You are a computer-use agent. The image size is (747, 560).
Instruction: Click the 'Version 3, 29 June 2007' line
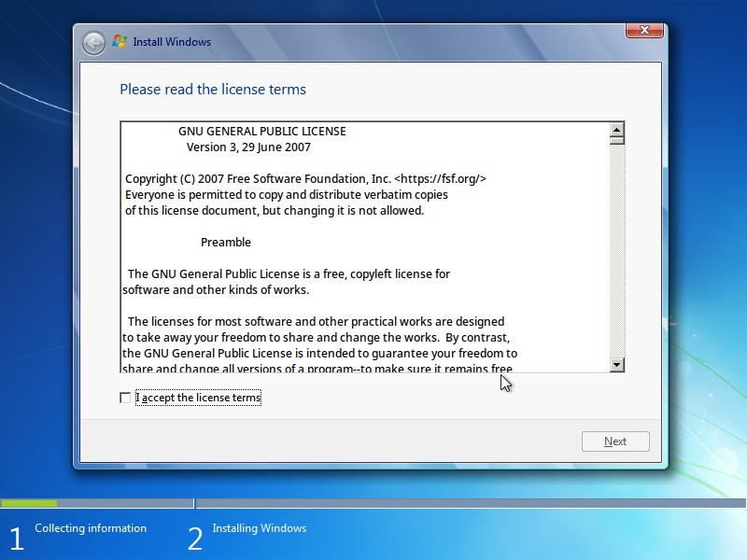[248, 147]
